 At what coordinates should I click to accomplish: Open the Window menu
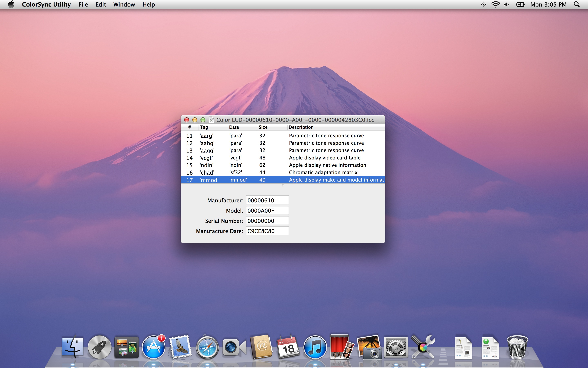coord(124,4)
